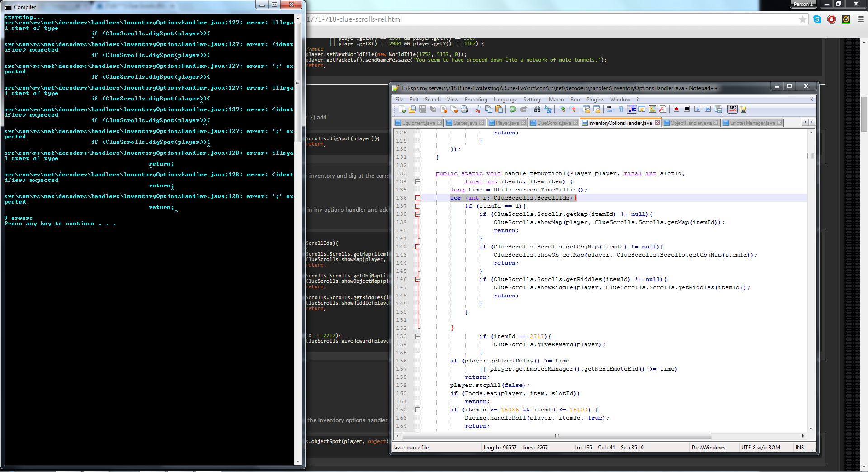868x472 pixels.
Task: Toggle the ABC spell check button
Action: tap(733, 109)
